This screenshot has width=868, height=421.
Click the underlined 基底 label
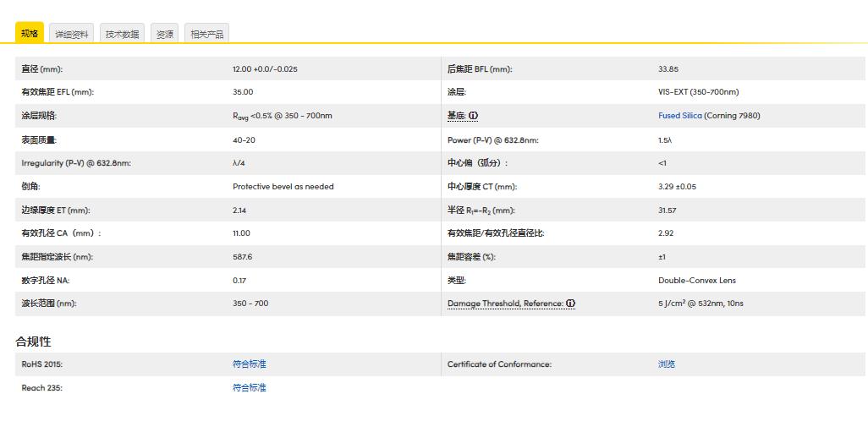point(456,116)
